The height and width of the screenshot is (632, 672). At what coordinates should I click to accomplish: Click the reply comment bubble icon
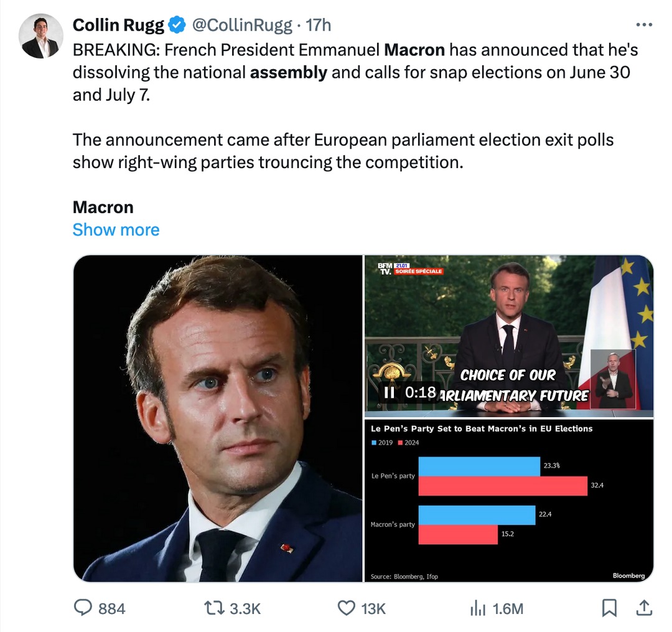click(83, 608)
